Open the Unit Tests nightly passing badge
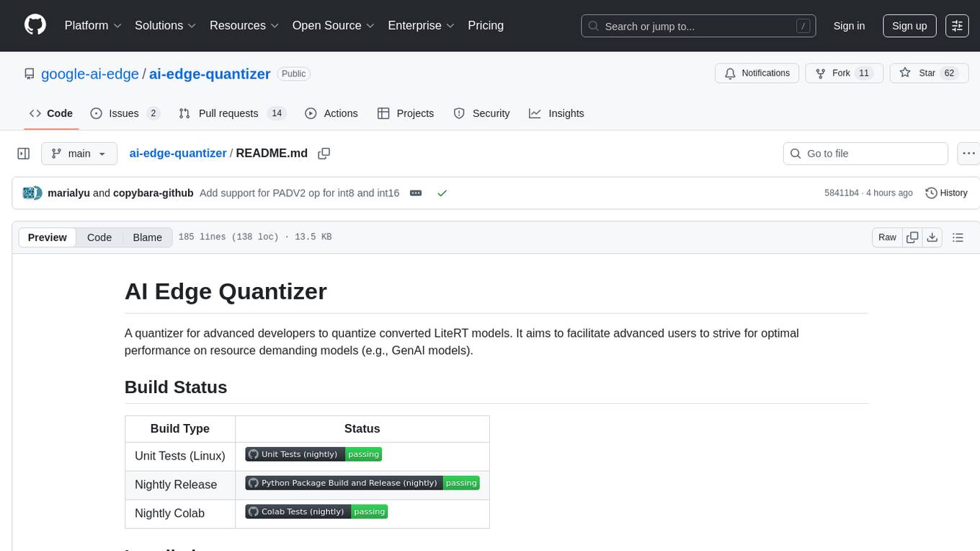980x551 pixels. pos(313,454)
